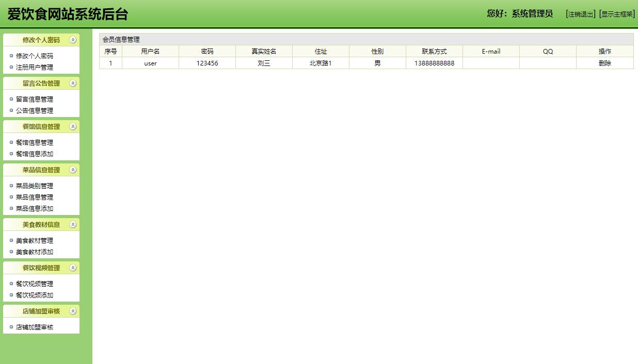
Task: Select the 菜品信息管理 panel header title
Action: tap(41, 170)
